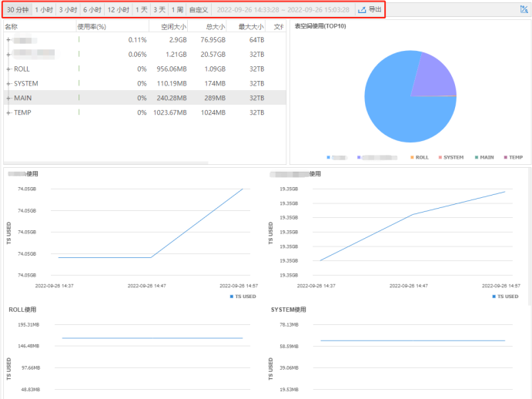Choose the 12 小时 time range
532x399 pixels.
pos(118,10)
